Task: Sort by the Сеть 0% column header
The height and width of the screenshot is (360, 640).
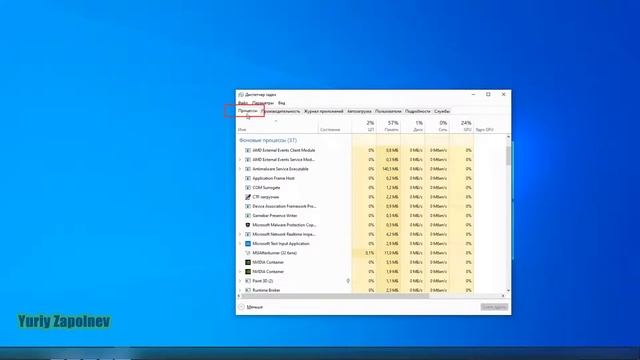Action: tap(437, 126)
